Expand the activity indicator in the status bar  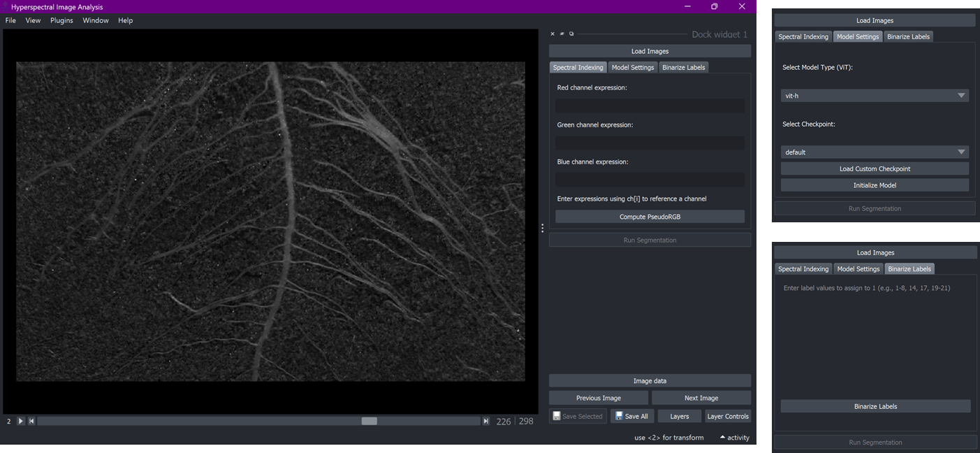[x=734, y=438]
